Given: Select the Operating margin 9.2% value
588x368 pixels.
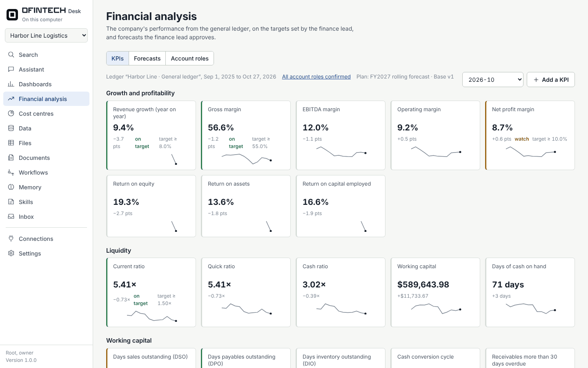Looking at the screenshot, I should pos(408,128).
